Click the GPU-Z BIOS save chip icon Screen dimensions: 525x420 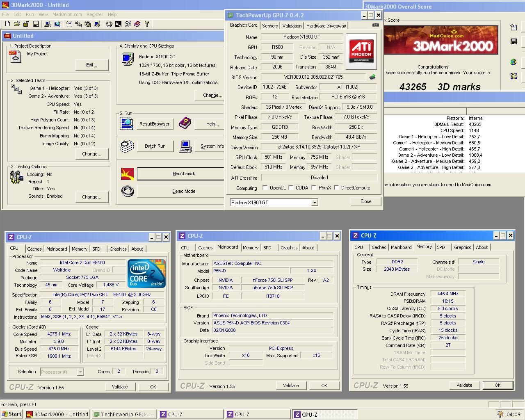tap(372, 77)
